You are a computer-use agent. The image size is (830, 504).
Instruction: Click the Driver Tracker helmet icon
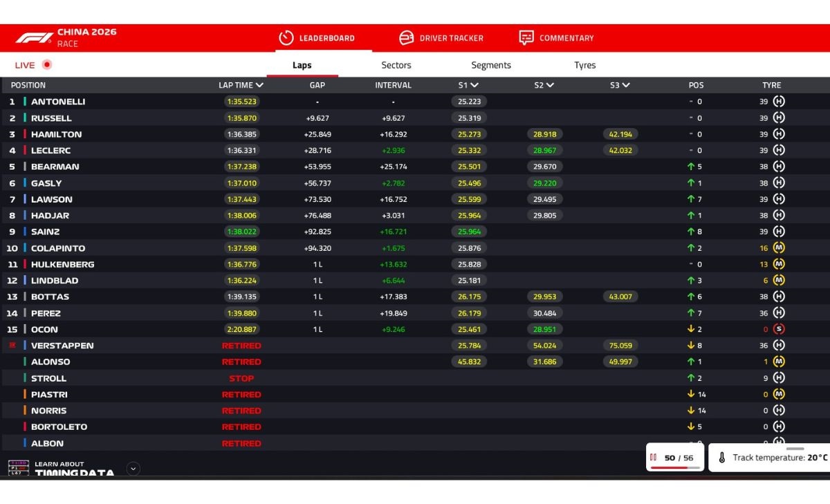pos(407,38)
